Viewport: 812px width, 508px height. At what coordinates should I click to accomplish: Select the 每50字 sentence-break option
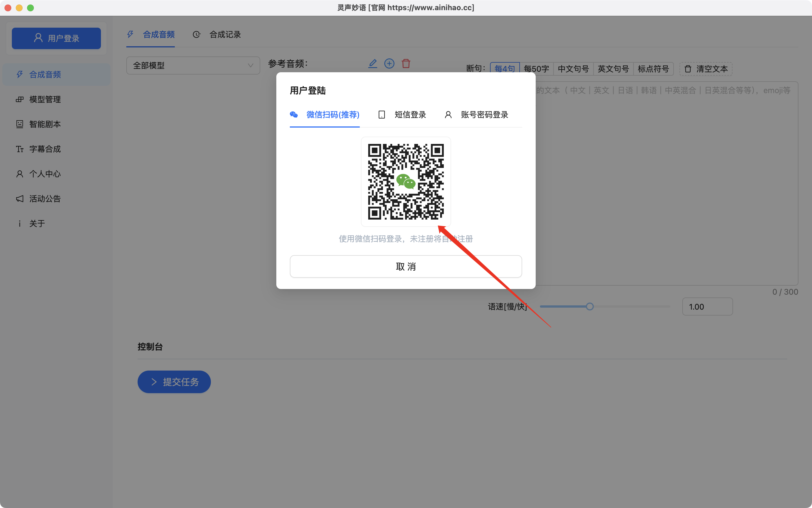coord(536,69)
